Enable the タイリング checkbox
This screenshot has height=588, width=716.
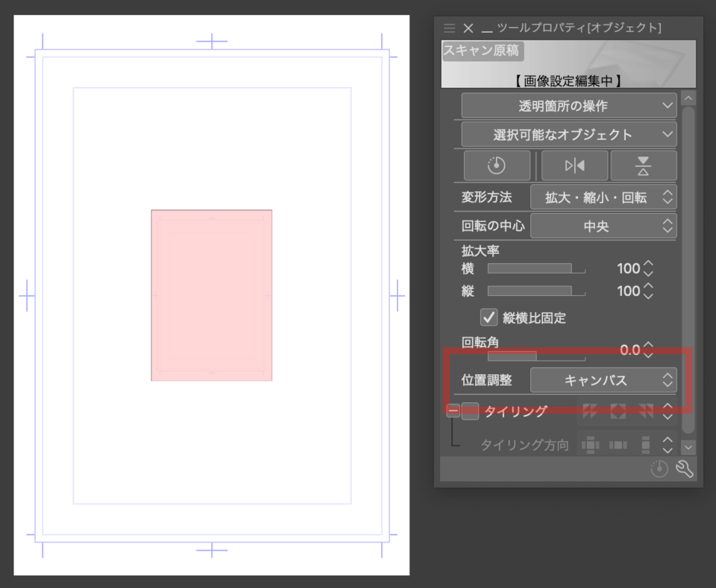tap(470, 411)
